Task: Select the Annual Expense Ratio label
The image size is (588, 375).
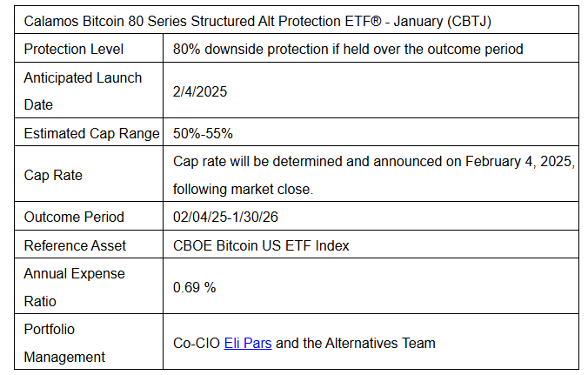Action: pos(74,287)
